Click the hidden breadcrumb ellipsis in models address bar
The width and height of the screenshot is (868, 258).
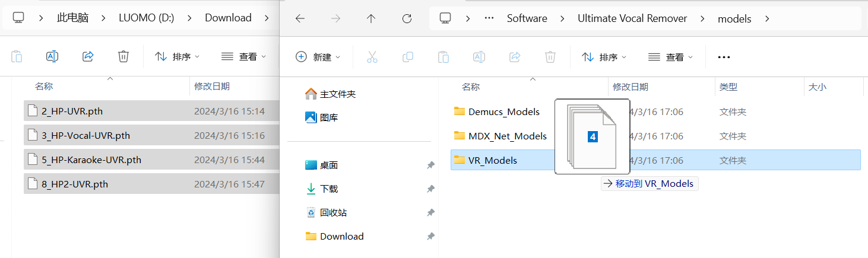coord(489,18)
